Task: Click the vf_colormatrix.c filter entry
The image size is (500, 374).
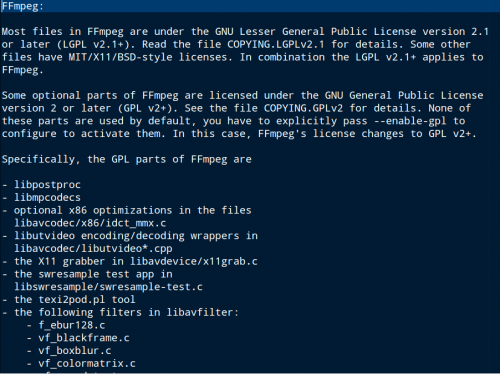Action: (87, 364)
